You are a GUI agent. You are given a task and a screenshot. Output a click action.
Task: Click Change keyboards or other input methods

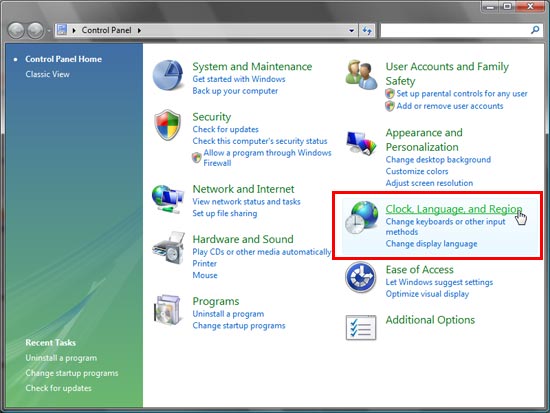click(x=445, y=227)
